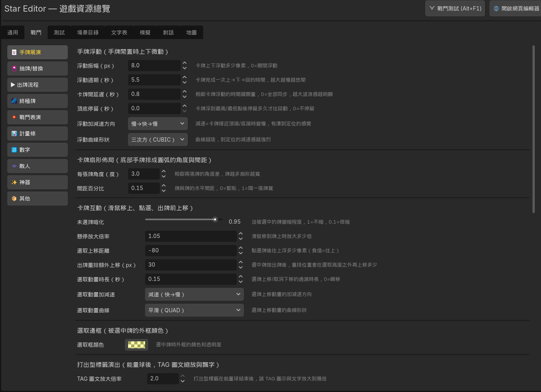Switch to the 地圖 tab

(192, 33)
